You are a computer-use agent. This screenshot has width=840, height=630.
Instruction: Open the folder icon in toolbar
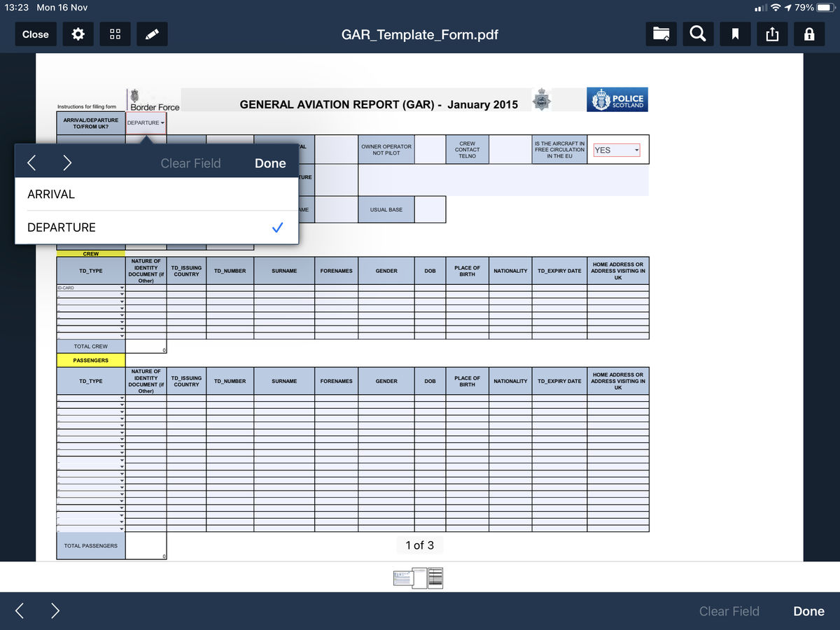pyautogui.click(x=661, y=34)
